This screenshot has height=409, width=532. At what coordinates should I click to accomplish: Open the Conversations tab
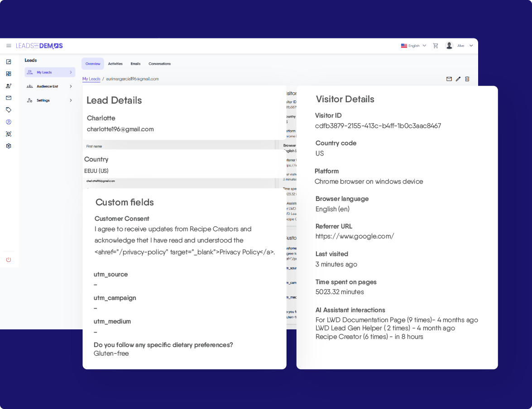159,64
